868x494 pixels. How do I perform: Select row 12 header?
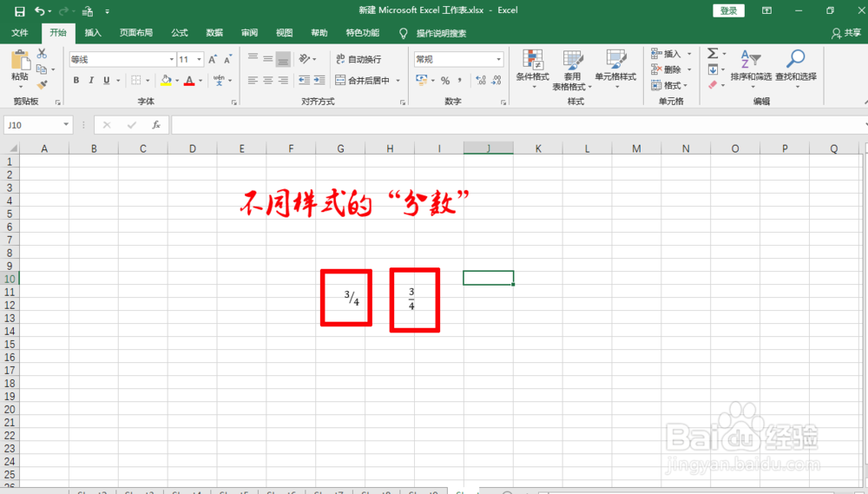coord(10,305)
